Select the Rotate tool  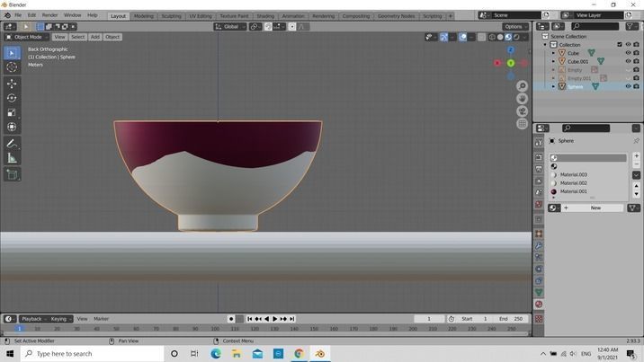[x=12, y=98]
